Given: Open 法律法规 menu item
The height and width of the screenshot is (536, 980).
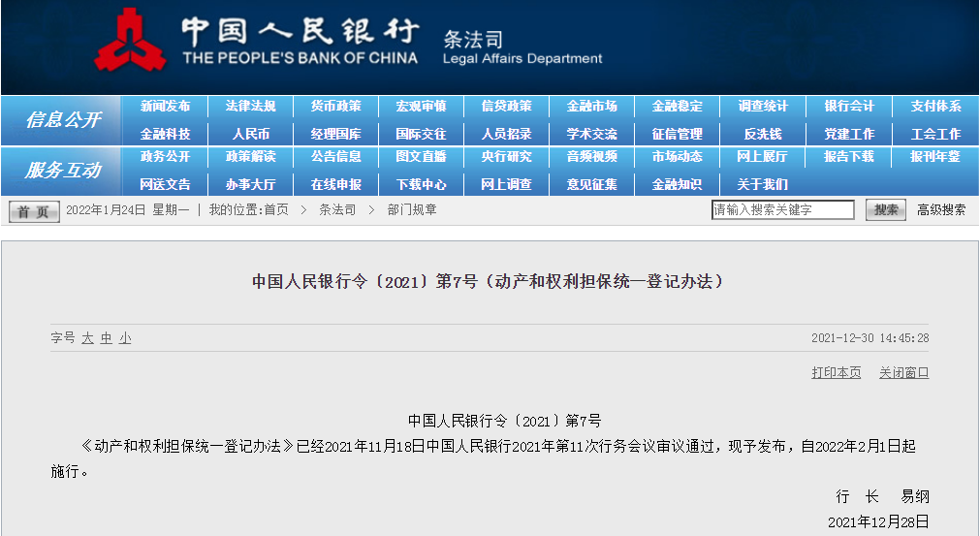Looking at the screenshot, I should (x=251, y=107).
